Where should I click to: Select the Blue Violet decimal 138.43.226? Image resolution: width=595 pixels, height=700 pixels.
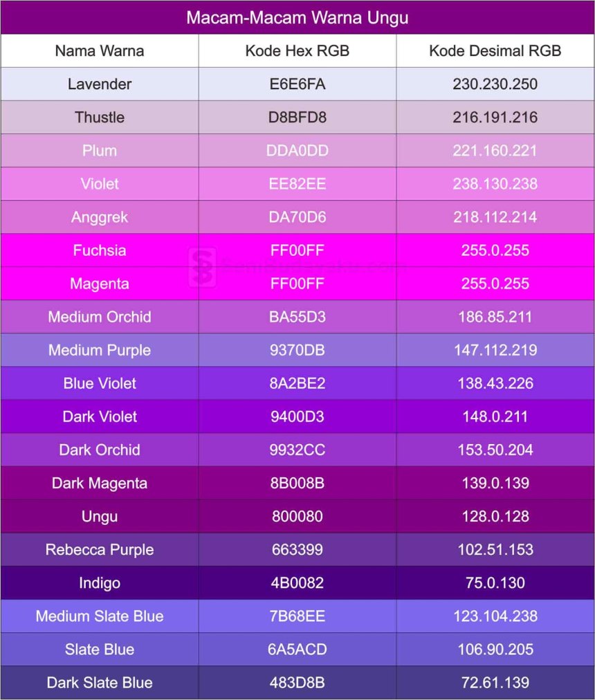[495, 383]
